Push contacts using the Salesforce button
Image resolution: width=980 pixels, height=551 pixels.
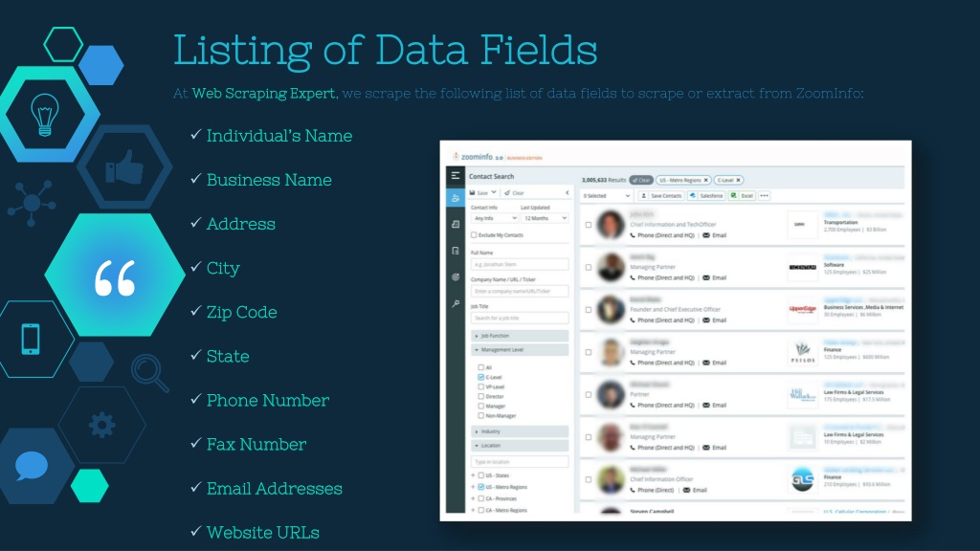tap(706, 195)
